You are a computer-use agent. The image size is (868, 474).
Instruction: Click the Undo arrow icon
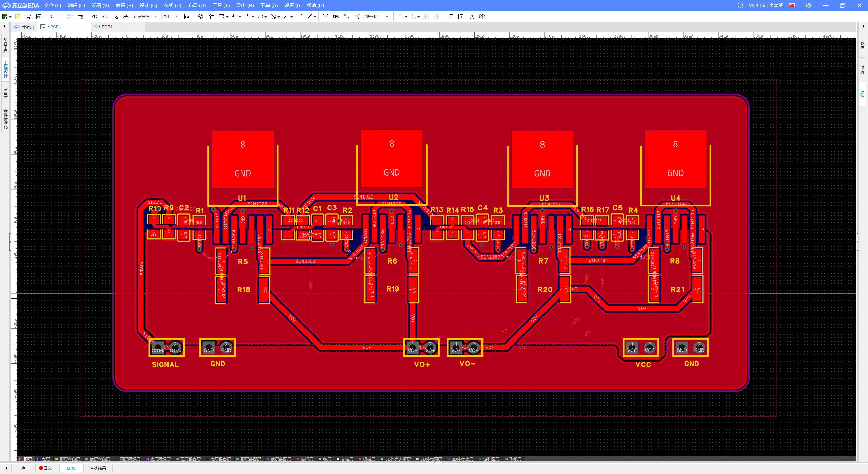pos(49,16)
